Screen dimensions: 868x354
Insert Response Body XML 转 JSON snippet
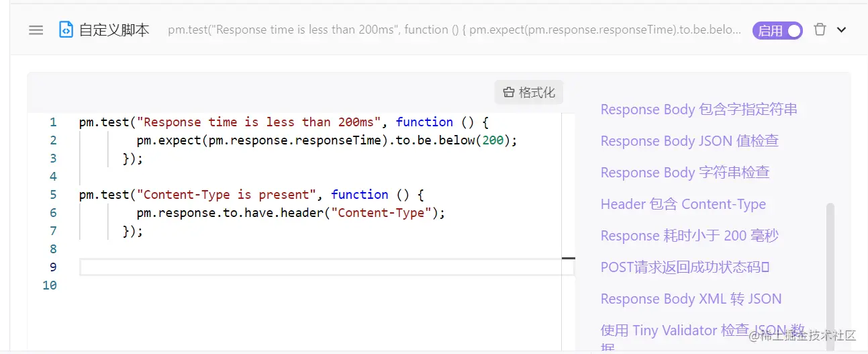tap(691, 299)
